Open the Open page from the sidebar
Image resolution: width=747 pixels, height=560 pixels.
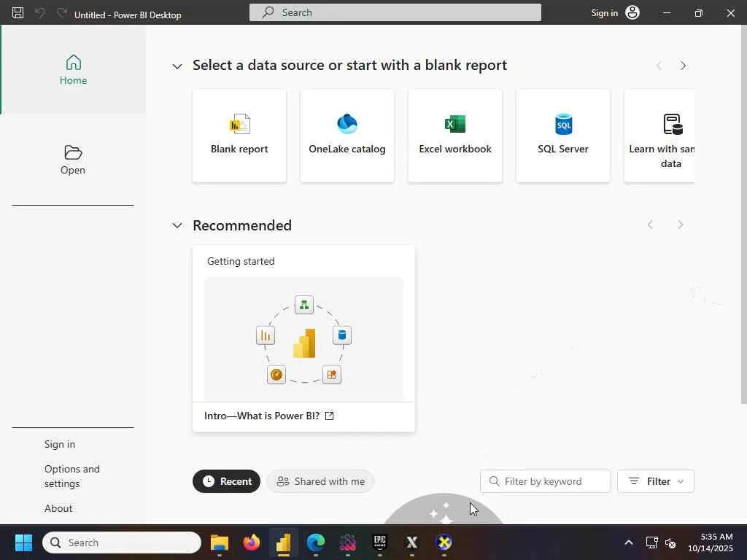[73, 160]
